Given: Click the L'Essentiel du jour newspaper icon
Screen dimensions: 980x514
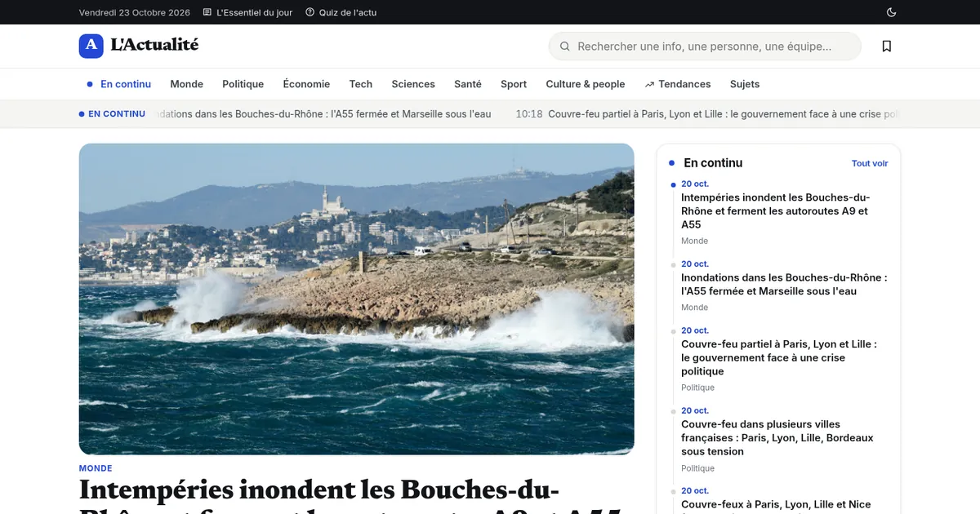Looking at the screenshot, I should click(x=207, y=12).
